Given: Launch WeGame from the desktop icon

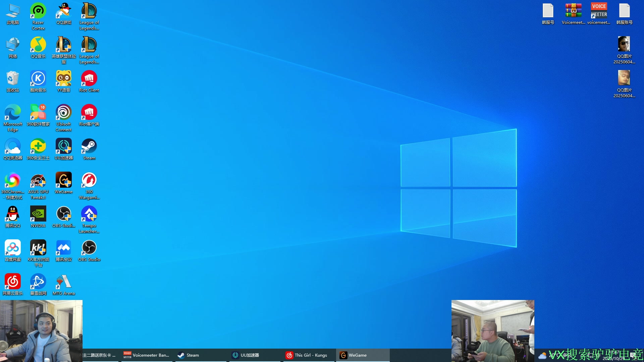Looking at the screenshot, I should click(x=63, y=181).
